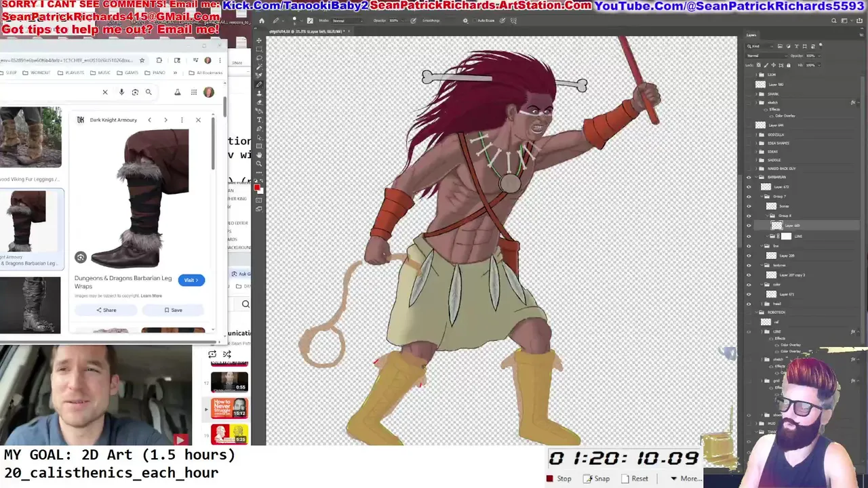Open the All Bookmarks folder
The height and width of the screenshot is (488, 868).
[205, 73]
